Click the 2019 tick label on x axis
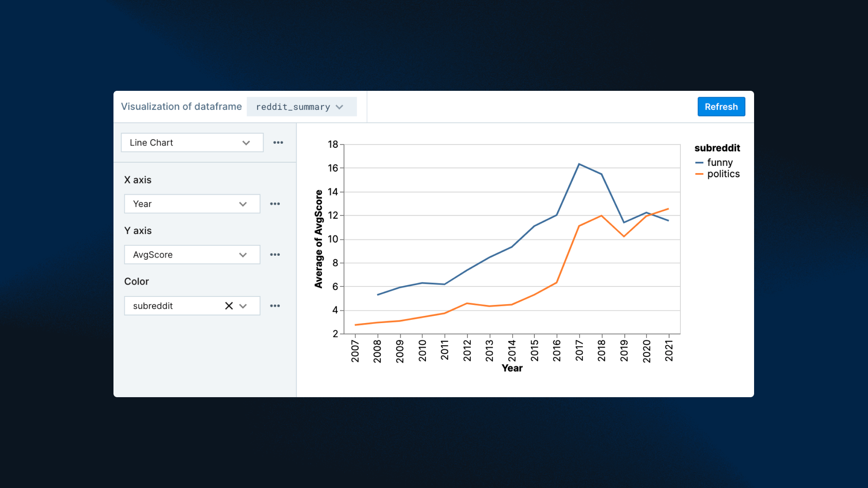Image resolution: width=868 pixels, height=488 pixels. (624, 351)
